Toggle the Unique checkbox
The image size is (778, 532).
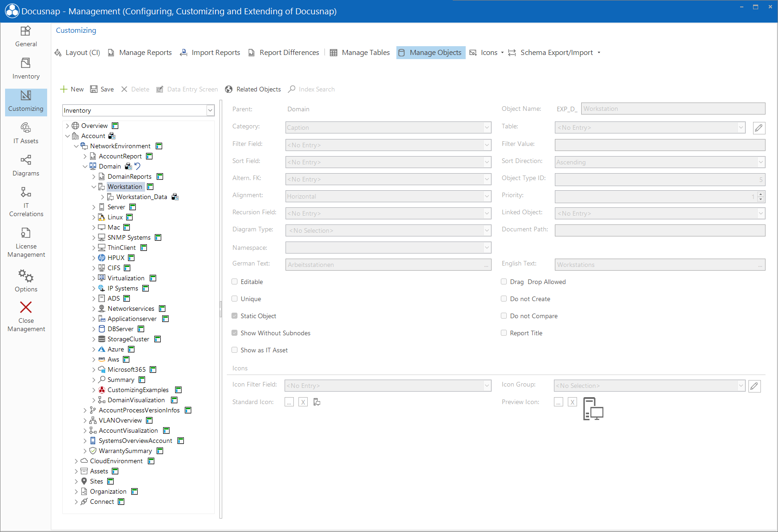click(235, 299)
